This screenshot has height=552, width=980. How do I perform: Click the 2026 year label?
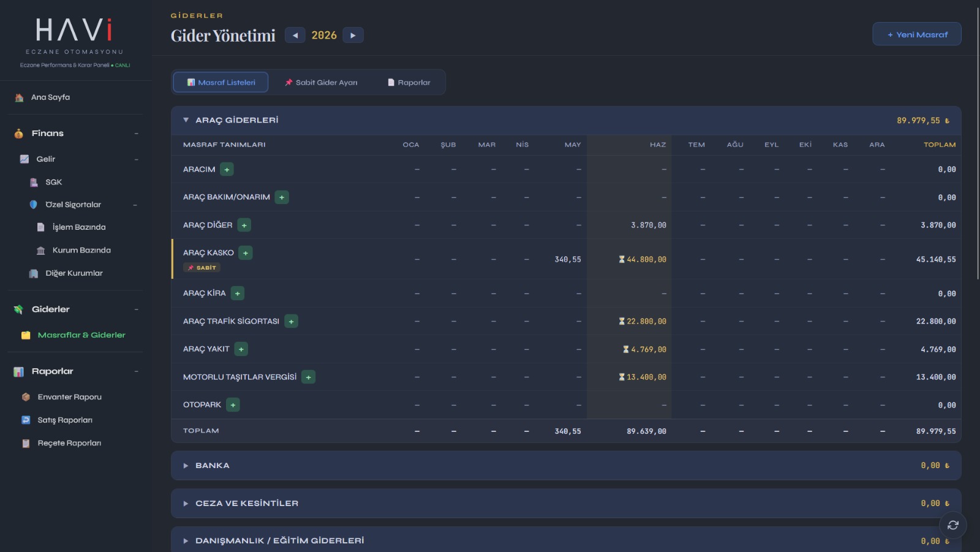tap(324, 36)
